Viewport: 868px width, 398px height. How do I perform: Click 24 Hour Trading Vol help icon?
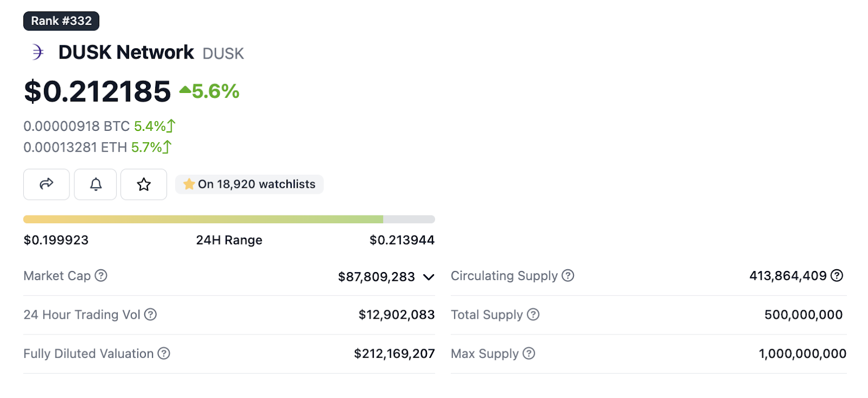151,314
